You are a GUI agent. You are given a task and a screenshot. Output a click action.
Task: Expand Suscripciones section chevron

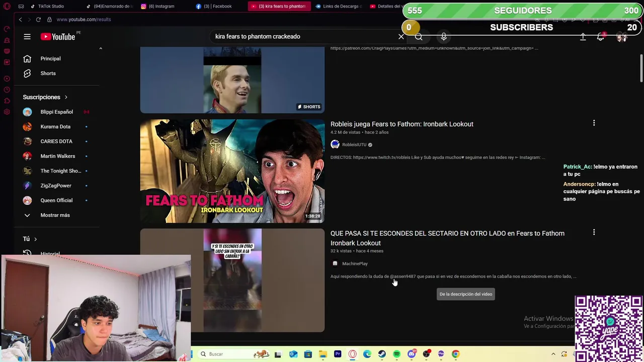click(66, 97)
